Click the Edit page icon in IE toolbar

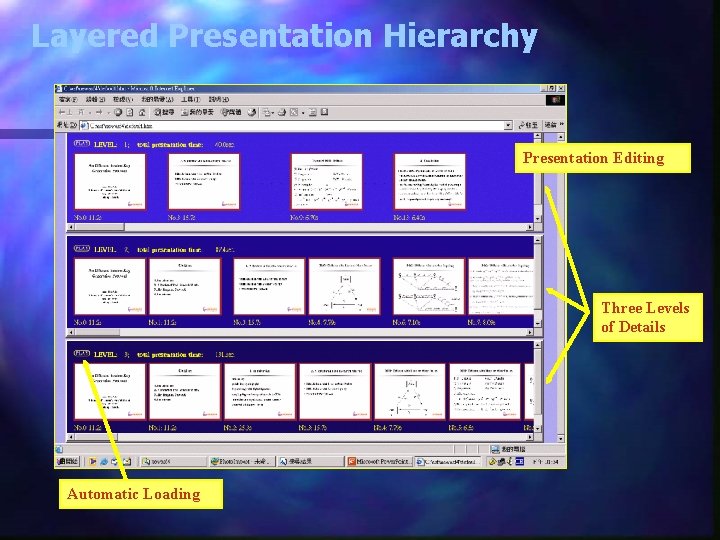point(294,112)
